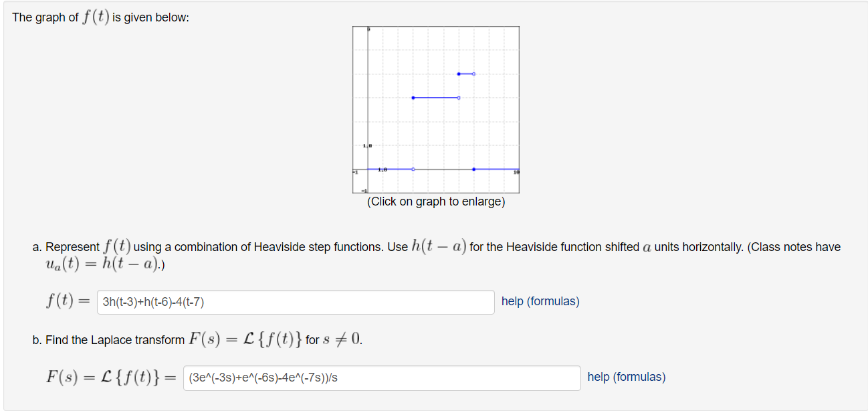Screen dimensions: 868x413
Task: Place cursor in the Heaviside expression field
Action: 294,303
